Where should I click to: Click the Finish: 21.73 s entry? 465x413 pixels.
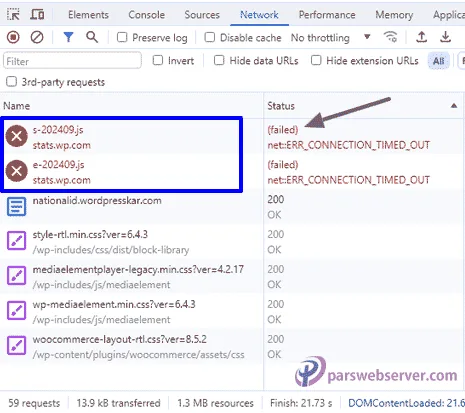click(x=301, y=403)
